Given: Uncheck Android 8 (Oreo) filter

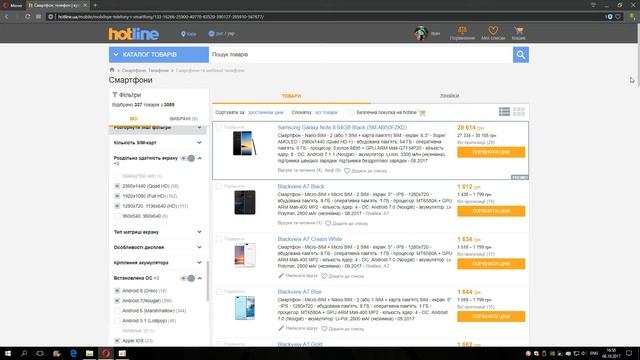Looking at the screenshot, I should 117,291.
